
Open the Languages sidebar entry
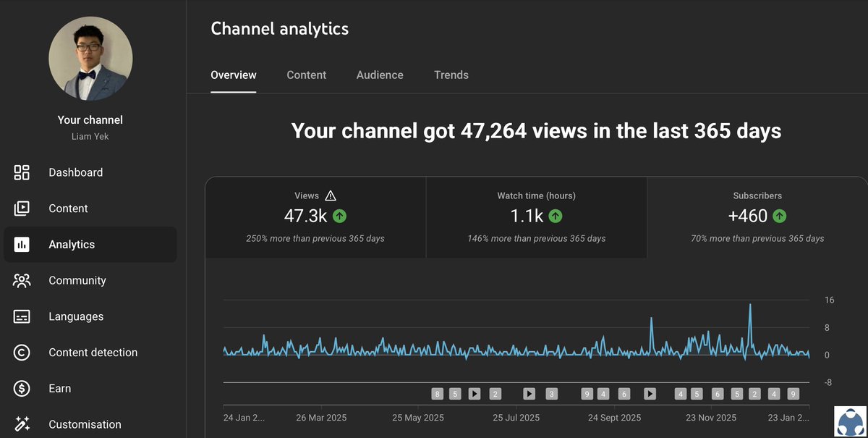click(x=76, y=316)
